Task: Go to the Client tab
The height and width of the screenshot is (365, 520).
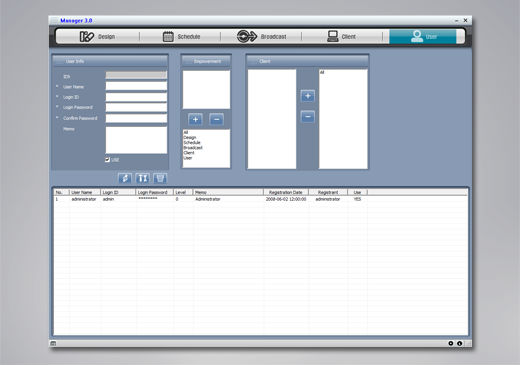Action: pos(342,36)
